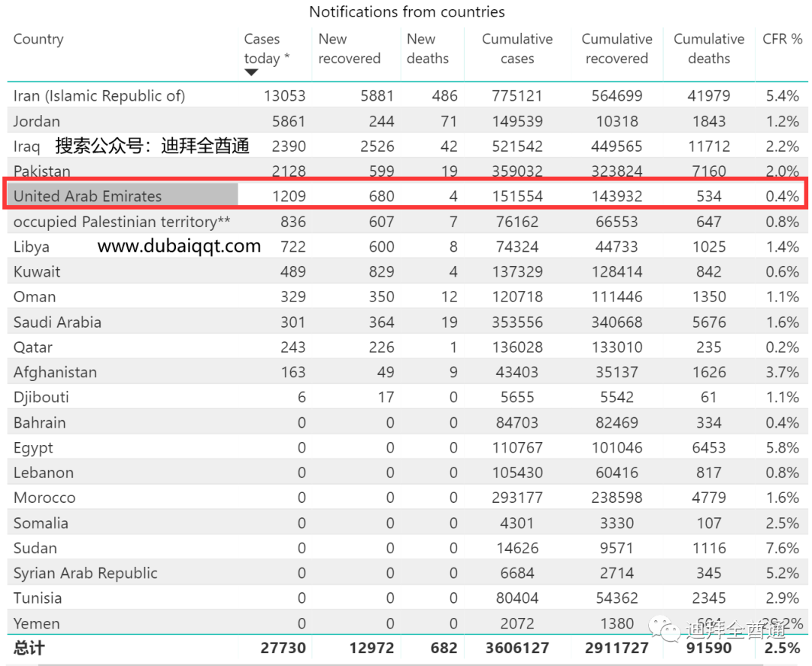Screen dimensions: 812x666
Task: Click Jordan's cases today value 5861
Action: [289, 121]
